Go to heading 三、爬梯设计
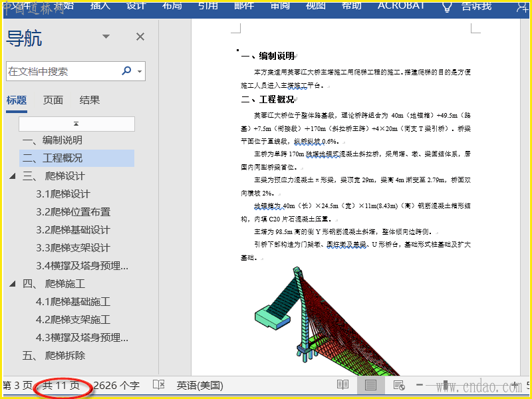Screen dimensions: 532x399 [x=54, y=176]
